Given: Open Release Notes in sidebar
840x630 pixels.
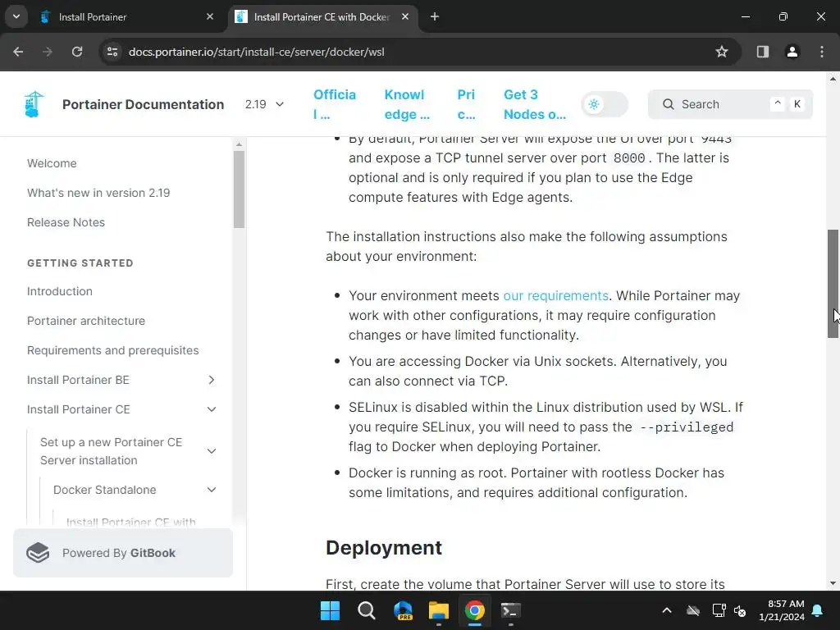Looking at the screenshot, I should 66,222.
